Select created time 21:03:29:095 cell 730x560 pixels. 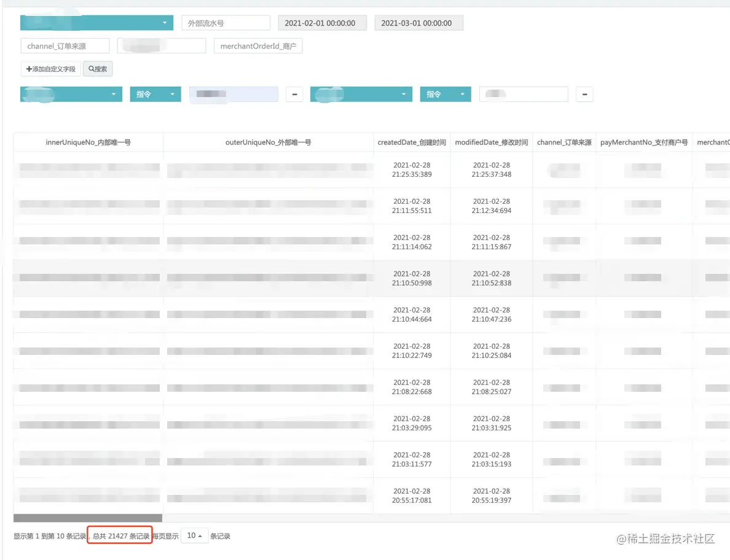click(412, 424)
